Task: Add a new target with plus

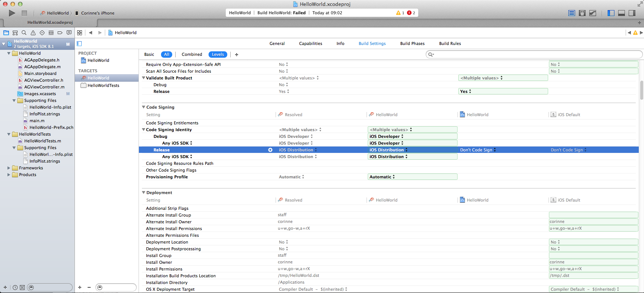Action: [80, 287]
